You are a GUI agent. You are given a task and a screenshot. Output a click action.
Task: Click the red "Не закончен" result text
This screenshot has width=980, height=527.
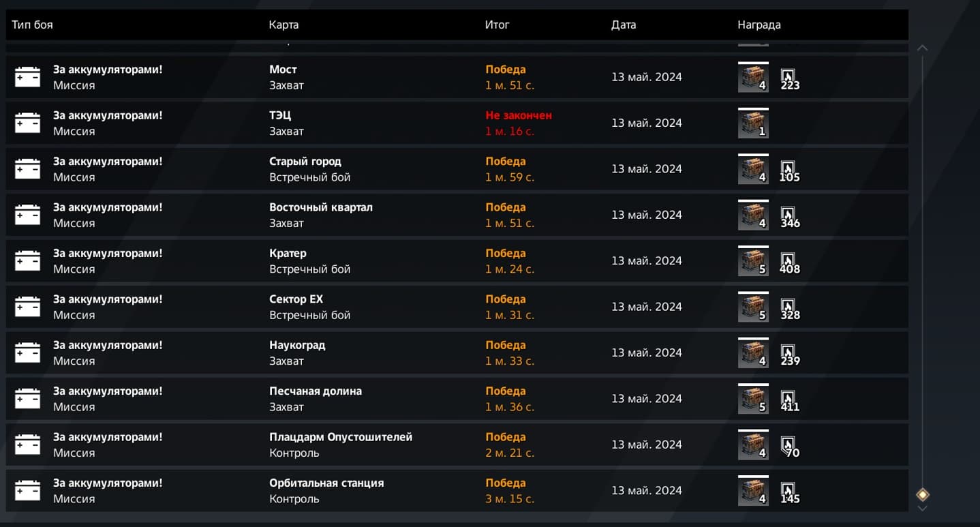pyautogui.click(x=518, y=115)
